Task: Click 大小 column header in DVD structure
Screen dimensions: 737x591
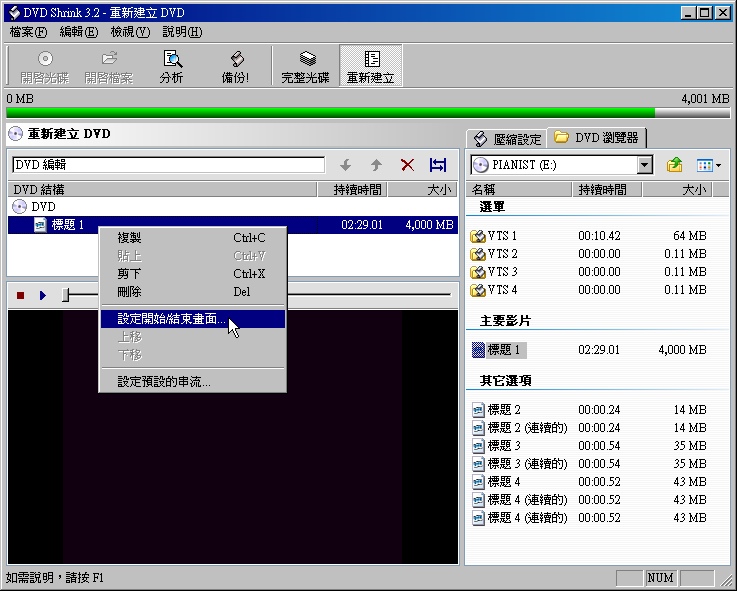Action: tap(422, 189)
